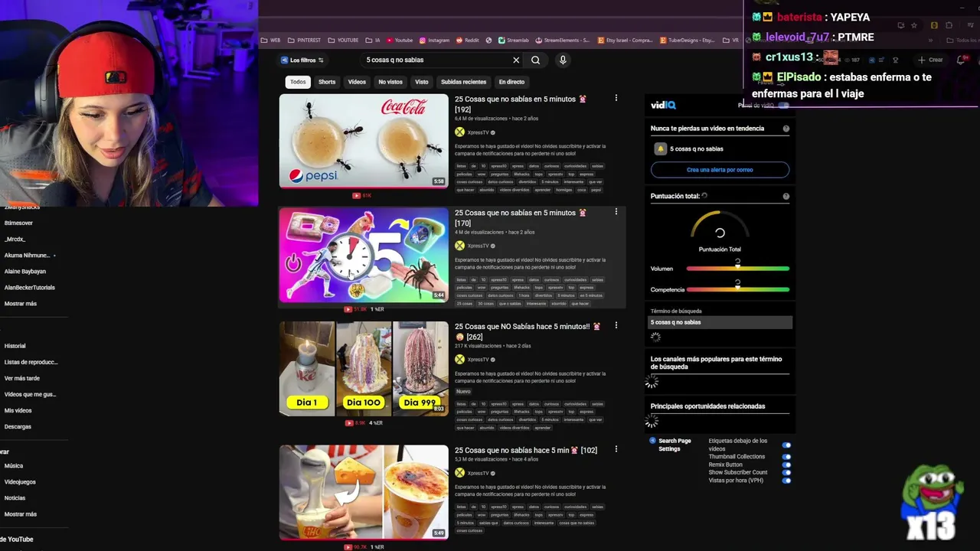The image size is (980, 551).
Task: Click the magnifier search button
Action: (536, 60)
